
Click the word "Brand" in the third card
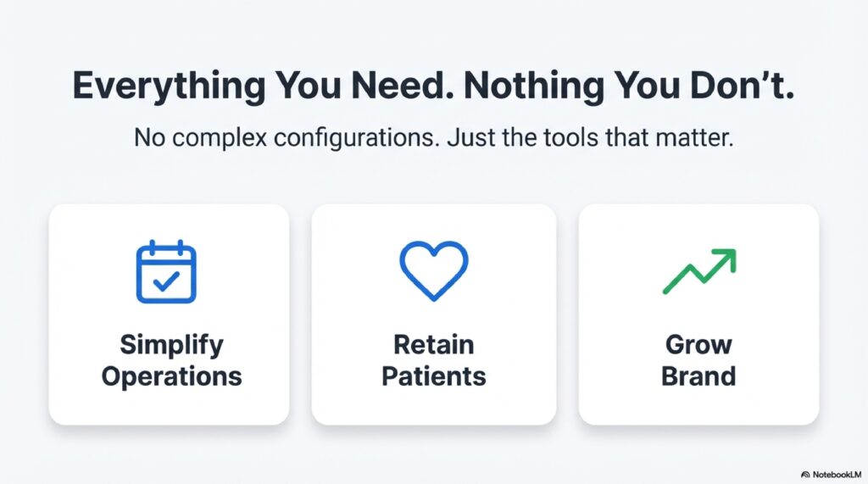[698, 376]
